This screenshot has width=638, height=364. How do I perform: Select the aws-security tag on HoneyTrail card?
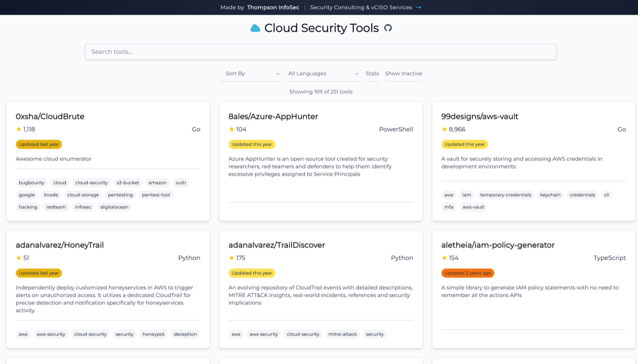(51, 334)
